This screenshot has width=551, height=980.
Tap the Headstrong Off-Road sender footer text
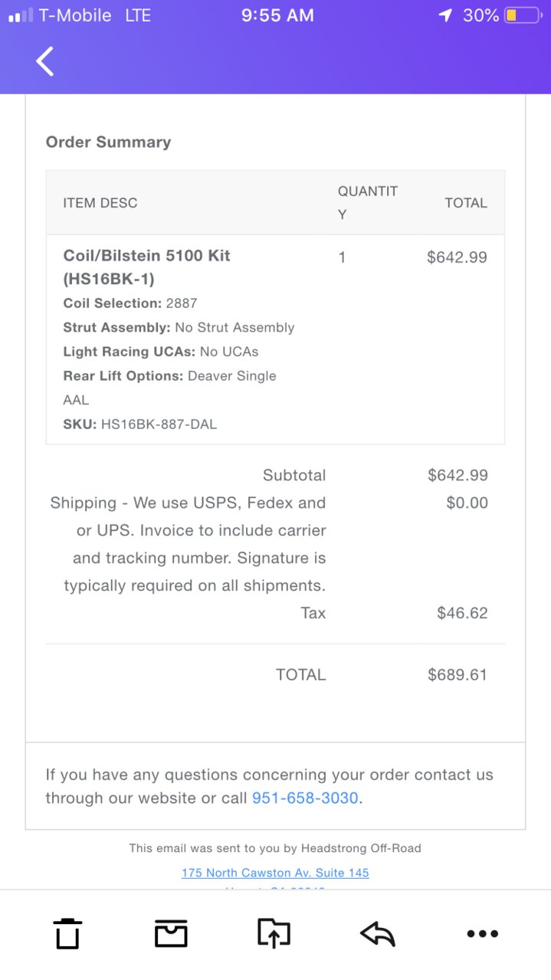(361, 848)
